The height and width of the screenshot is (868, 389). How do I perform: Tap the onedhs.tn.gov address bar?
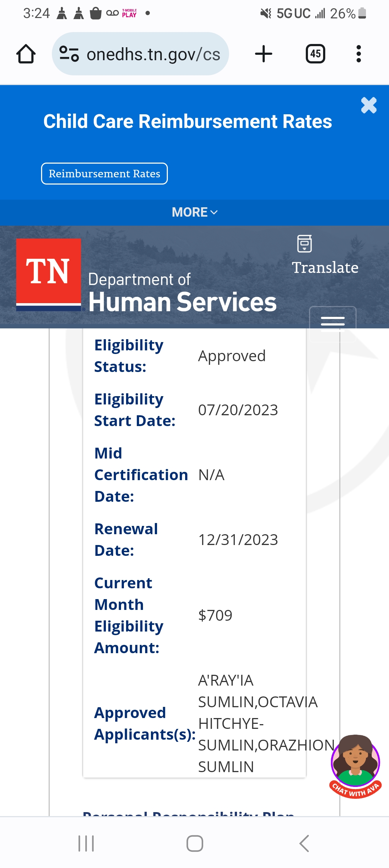click(x=140, y=54)
